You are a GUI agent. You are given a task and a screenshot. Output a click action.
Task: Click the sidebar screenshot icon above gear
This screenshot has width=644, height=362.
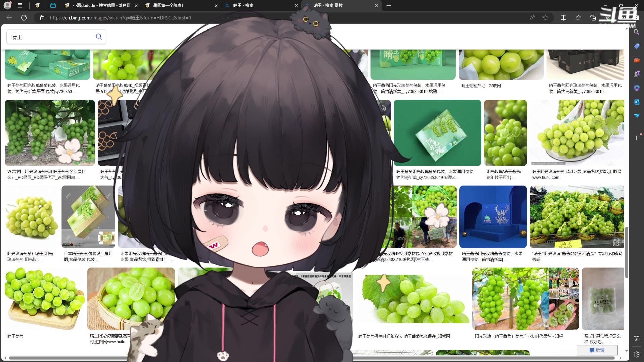637,339
